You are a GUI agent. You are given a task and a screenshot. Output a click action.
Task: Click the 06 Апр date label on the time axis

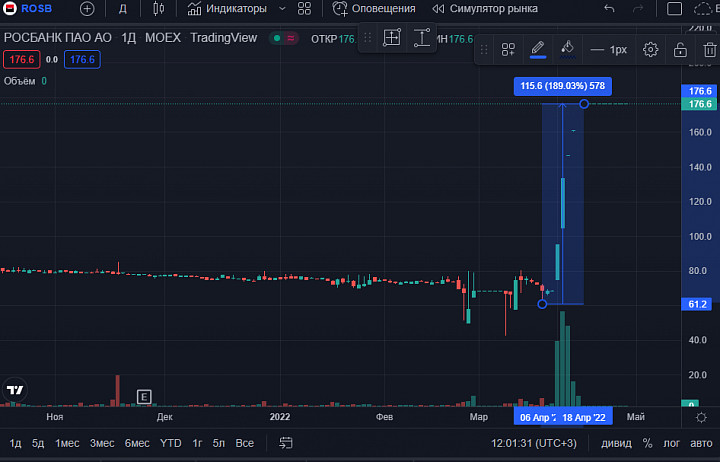(535, 417)
